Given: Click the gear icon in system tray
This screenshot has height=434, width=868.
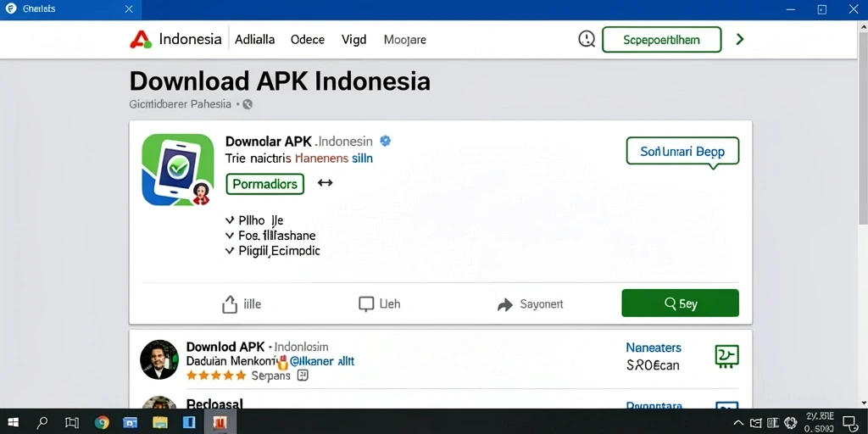Looking at the screenshot, I should (791, 422).
